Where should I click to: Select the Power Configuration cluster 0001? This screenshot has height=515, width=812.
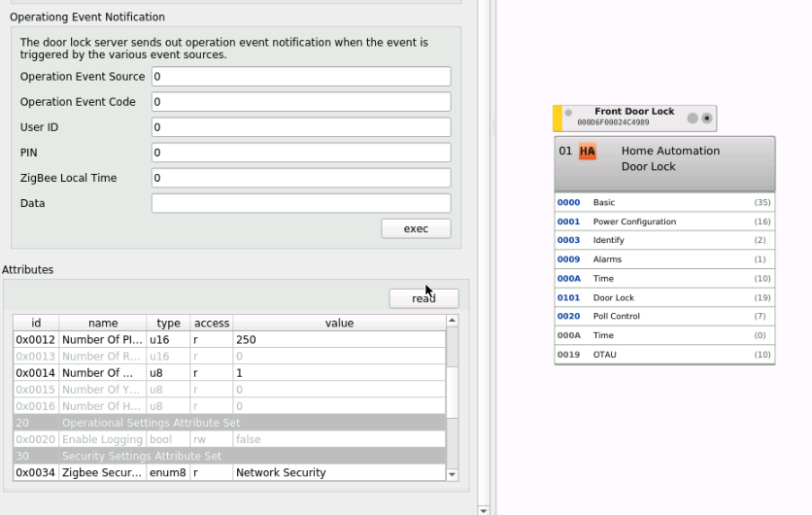click(664, 222)
